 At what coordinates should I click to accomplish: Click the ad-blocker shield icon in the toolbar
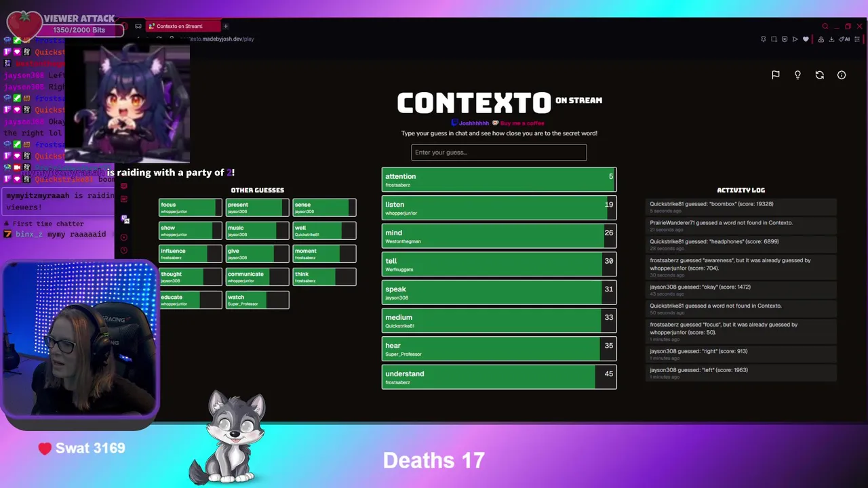point(785,39)
